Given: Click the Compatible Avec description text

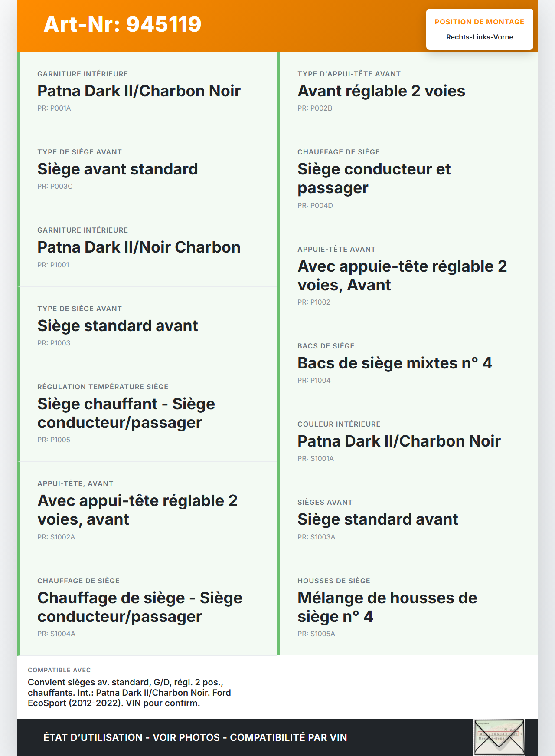Looking at the screenshot, I should (129, 693).
